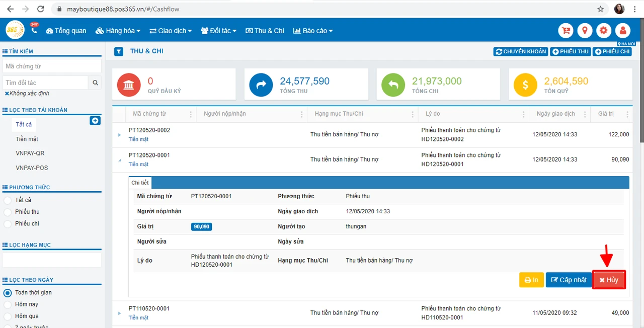This screenshot has height=328, width=644.
Task: Click the location pin icon in header
Action: [585, 31]
